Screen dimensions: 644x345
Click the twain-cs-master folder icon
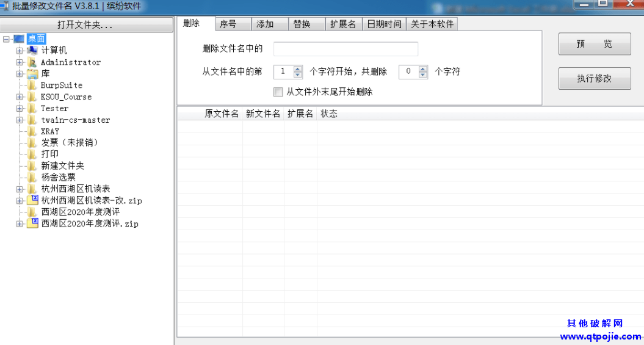(32, 120)
